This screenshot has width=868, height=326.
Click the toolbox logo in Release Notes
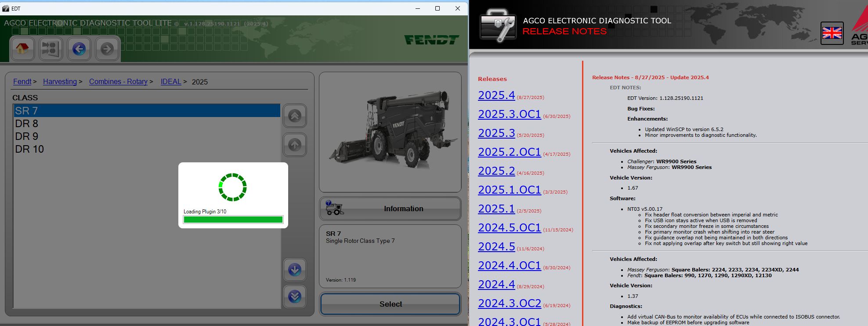click(x=498, y=26)
